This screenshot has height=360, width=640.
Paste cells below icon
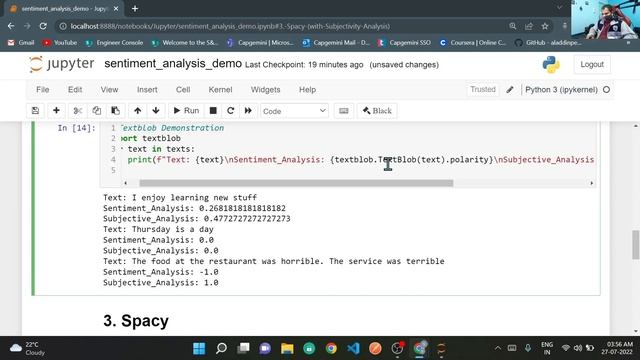tap(116, 111)
